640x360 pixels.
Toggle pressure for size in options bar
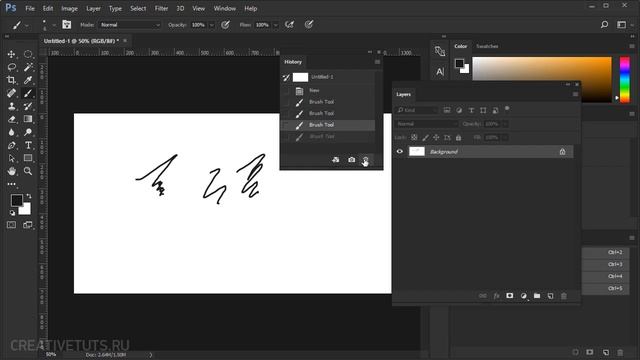(309, 25)
